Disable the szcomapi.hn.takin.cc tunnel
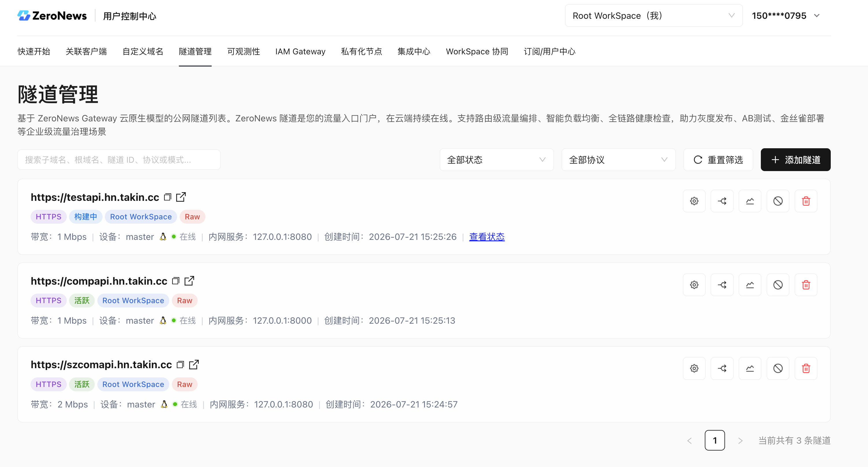868x467 pixels. coord(778,368)
